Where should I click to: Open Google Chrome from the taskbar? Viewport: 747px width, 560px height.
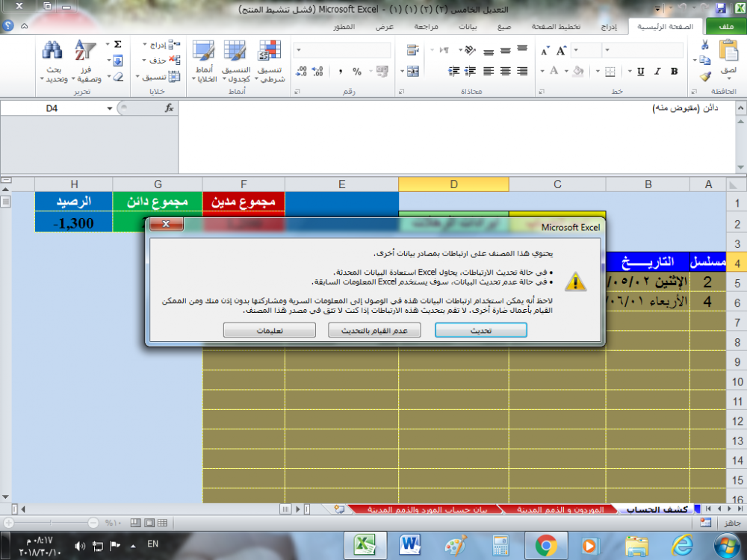(x=546, y=546)
